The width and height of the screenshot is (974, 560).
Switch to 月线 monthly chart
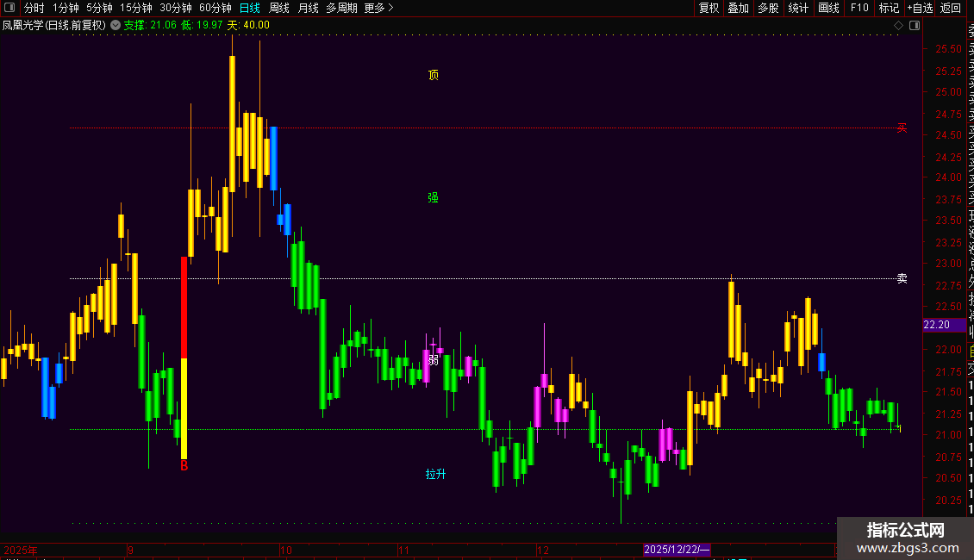(x=308, y=8)
